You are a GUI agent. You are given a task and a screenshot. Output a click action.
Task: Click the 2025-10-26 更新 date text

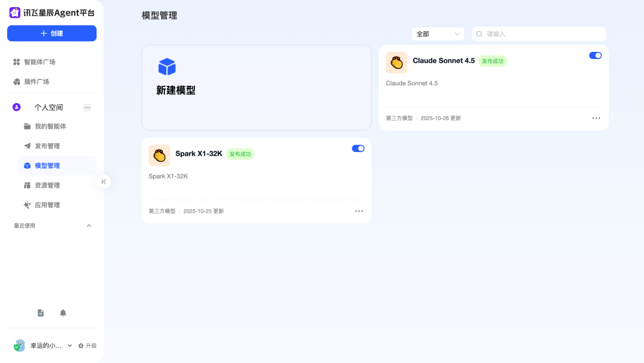[x=441, y=118]
